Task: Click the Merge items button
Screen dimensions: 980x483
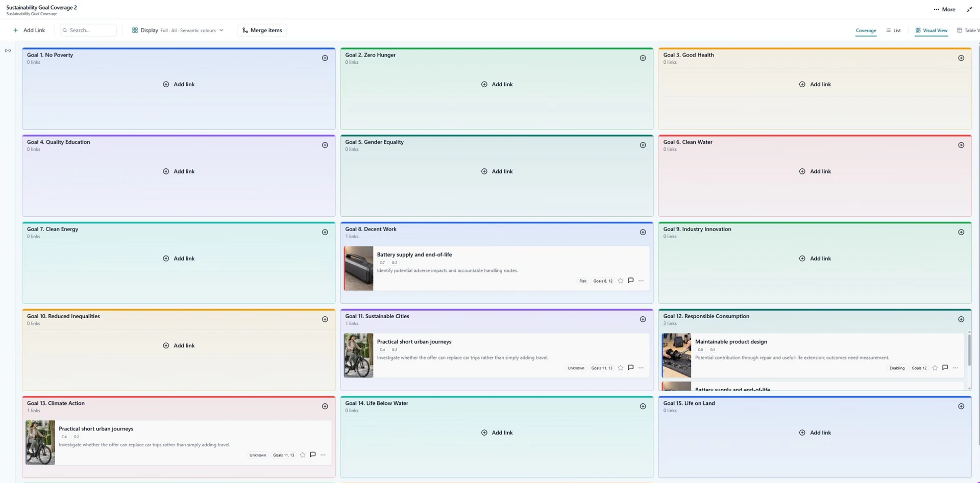Action: point(262,30)
